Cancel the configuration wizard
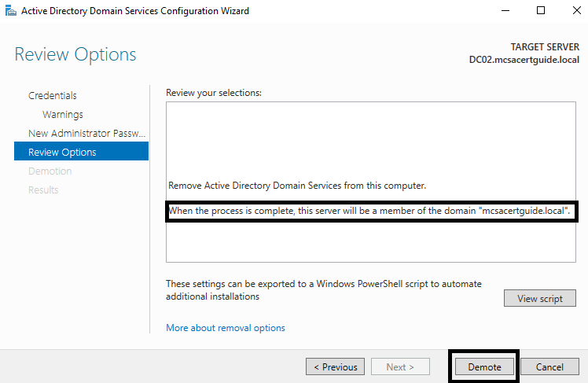The width and height of the screenshot is (588, 383). [549, 367]
